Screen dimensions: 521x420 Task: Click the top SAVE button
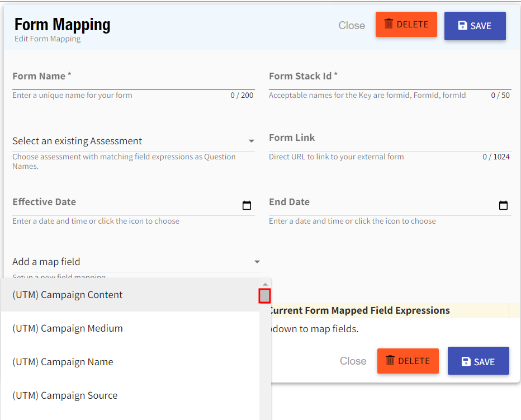(x=475, y=26)
